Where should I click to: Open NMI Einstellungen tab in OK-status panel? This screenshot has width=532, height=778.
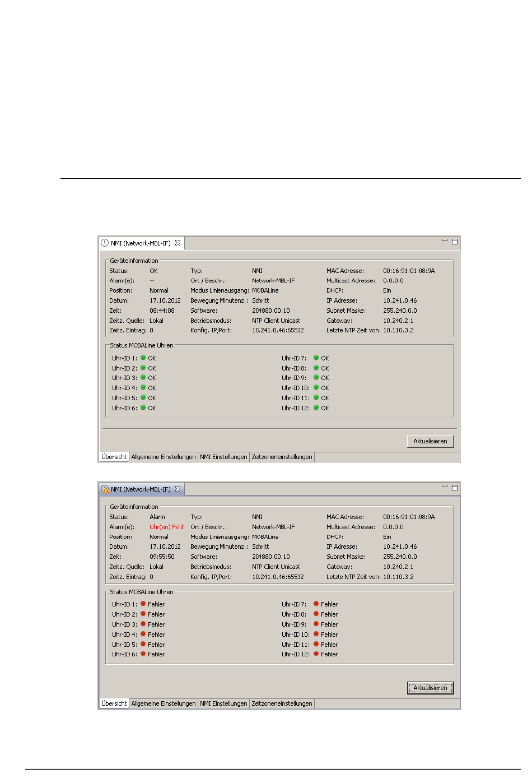(223, 457)
